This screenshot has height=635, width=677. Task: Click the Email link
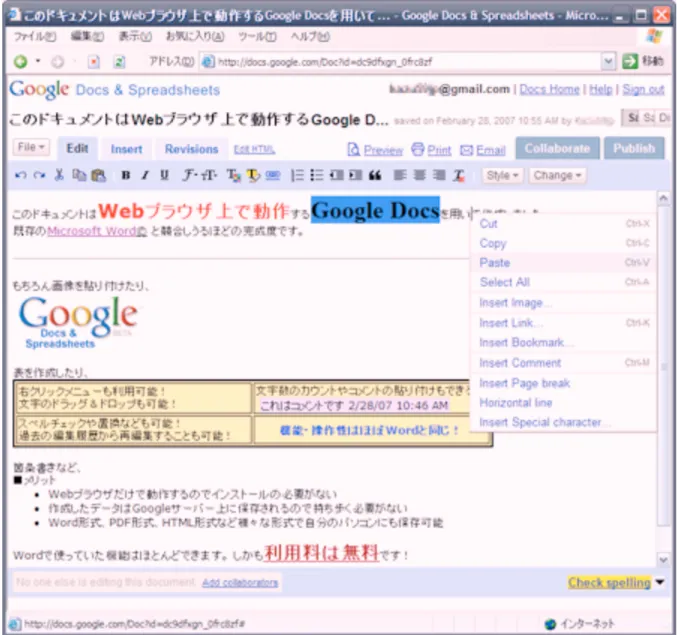coord(490,150)
